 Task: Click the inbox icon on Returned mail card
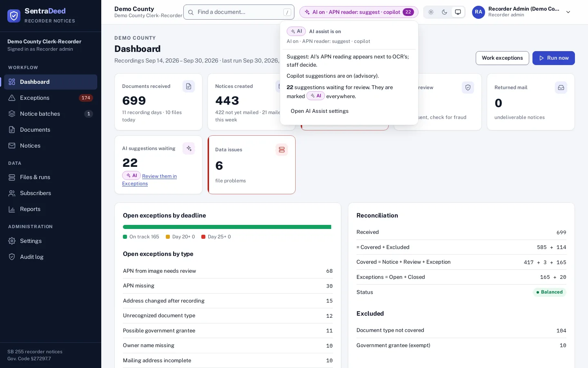pyautogui.click(x=561, y=88)
